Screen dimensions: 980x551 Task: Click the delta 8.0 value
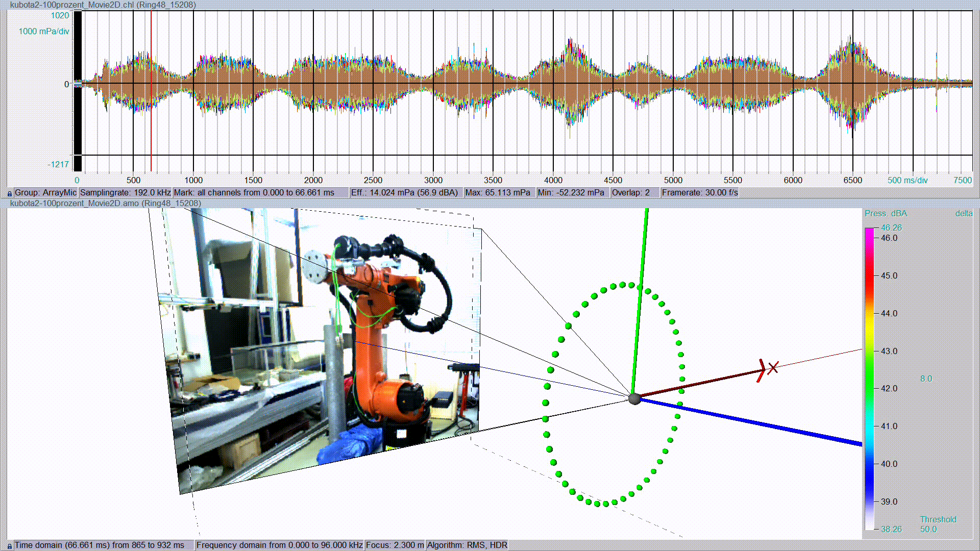click(926, 379)
